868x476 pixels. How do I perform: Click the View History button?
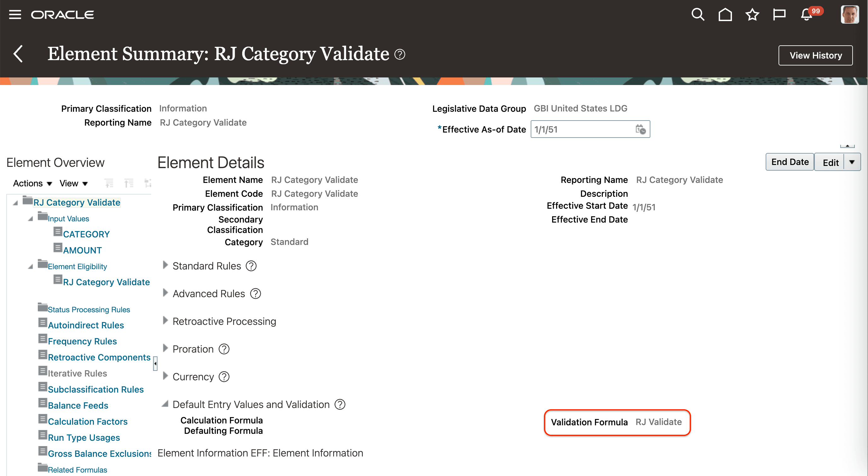pos(815,55)
